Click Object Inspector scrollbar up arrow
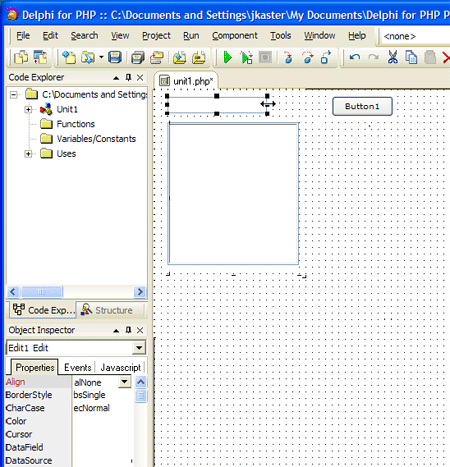The height and width of the screenshot is (467, 450). tap(141, 382)
